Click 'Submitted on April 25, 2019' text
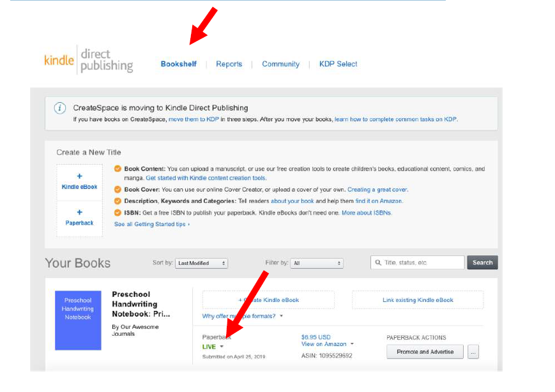 coord(234,357)
